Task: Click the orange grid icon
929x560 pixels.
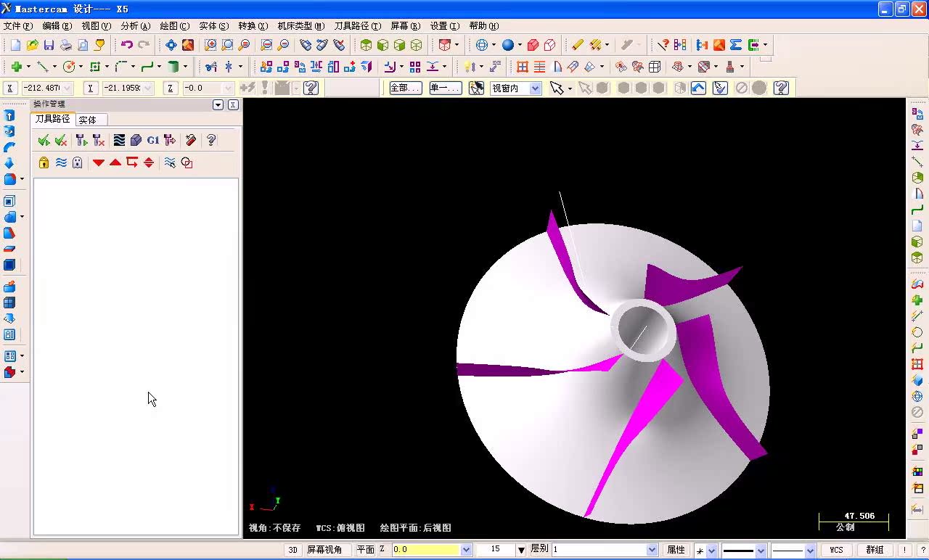Action: coord(523,67)
